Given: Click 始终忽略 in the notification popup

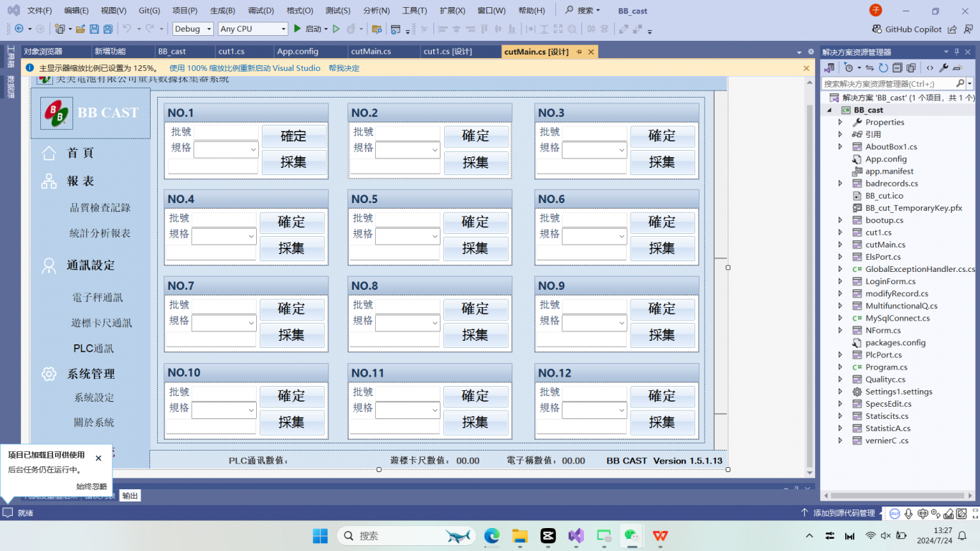Looking at the screenshot, I should click(x=91, y=486).
